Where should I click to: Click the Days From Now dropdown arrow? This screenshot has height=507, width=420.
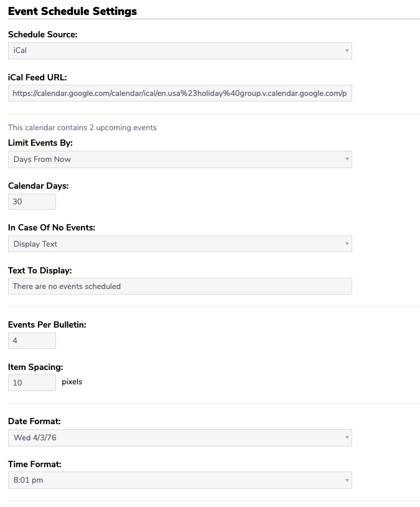pyautogui.click(x=347, y=159)
